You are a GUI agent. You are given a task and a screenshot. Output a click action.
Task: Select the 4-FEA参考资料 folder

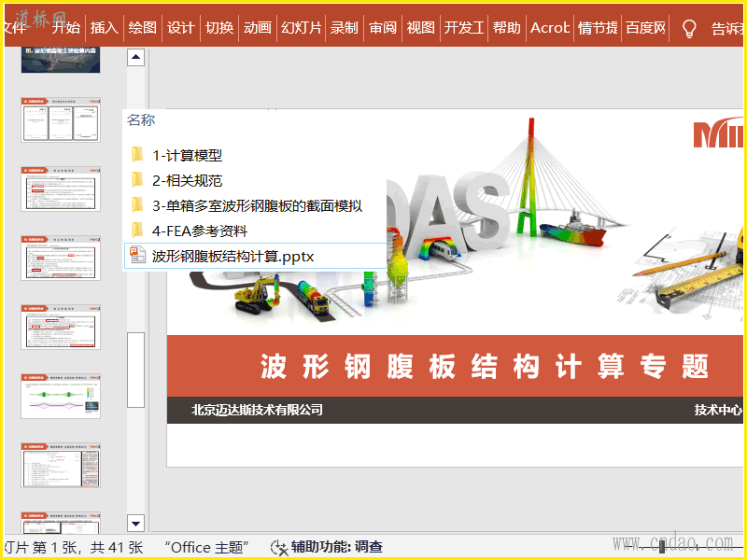(190, 231)
